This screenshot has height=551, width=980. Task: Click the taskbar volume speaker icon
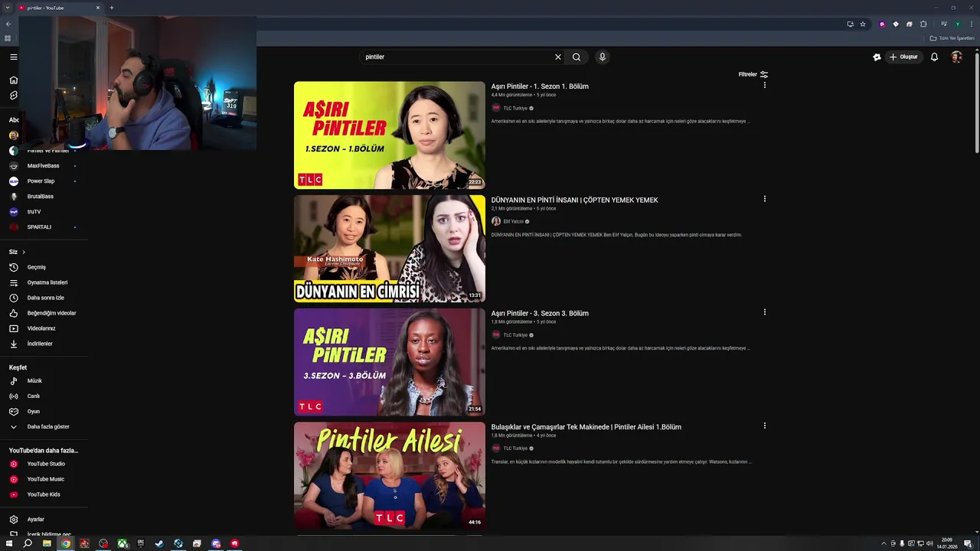tap(929, 543)
